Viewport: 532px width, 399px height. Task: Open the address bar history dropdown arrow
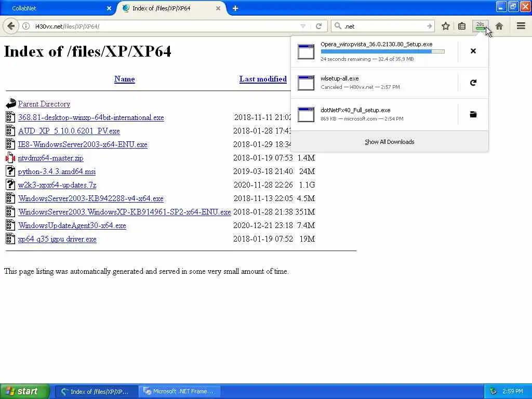pos(303,26)
